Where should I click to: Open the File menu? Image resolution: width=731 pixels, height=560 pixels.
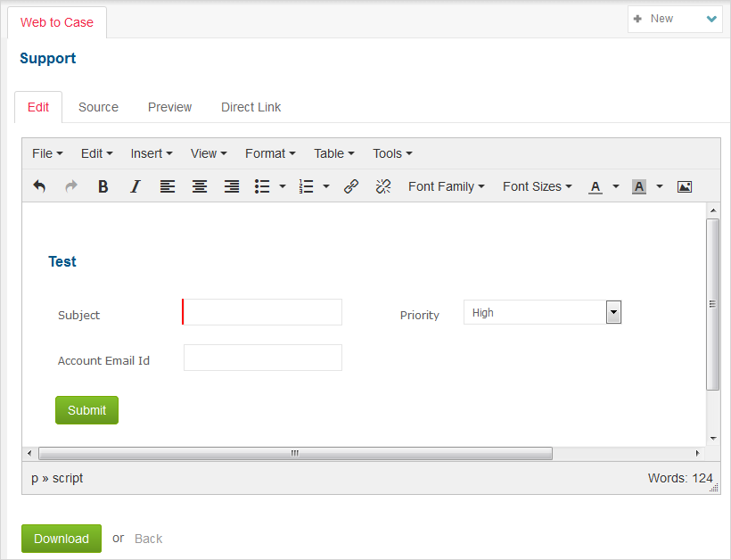click(x=47, y=153)
